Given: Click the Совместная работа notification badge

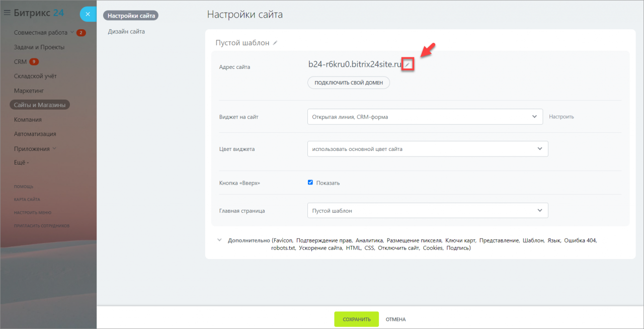Looking at the screenshot, I should click(81, 33).
